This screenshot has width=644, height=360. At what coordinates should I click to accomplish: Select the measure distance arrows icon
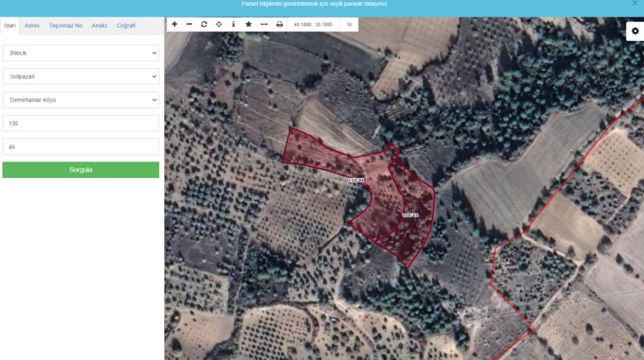point(263,25)
